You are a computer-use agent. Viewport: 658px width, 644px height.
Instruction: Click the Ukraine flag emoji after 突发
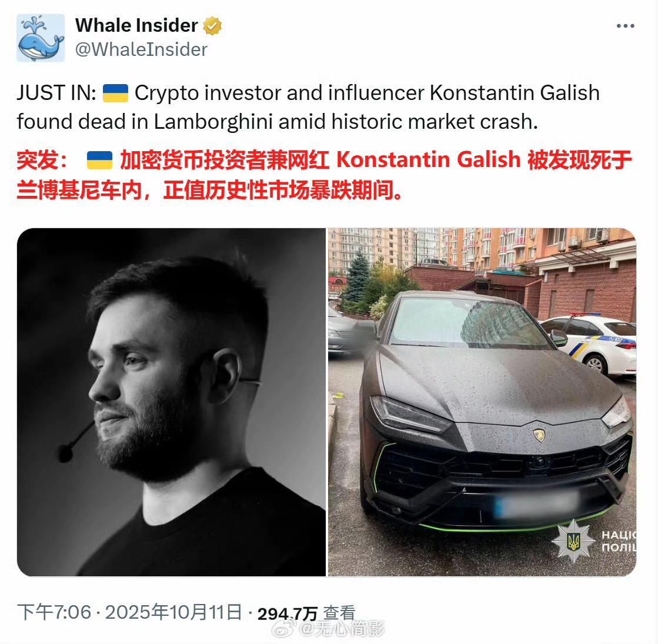pos(99,161)
